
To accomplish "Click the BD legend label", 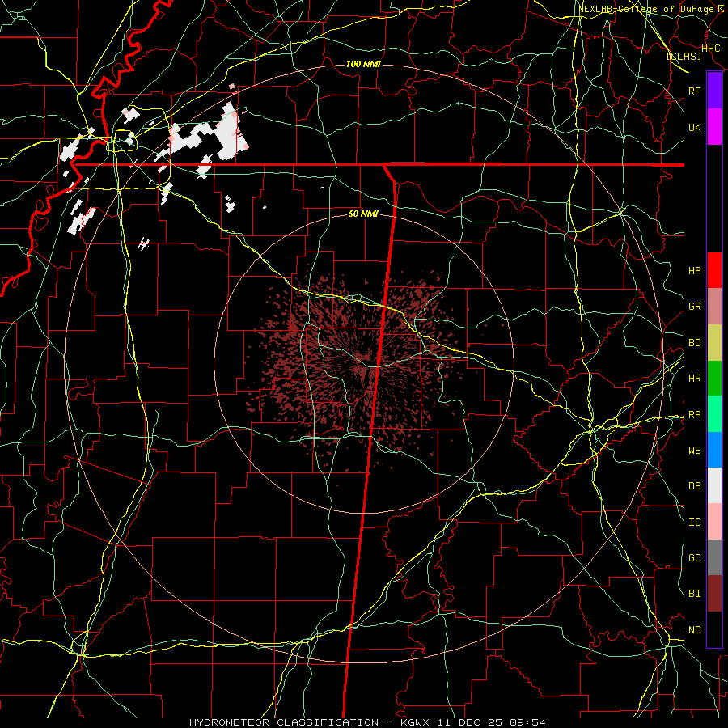I will coord(694,343).
